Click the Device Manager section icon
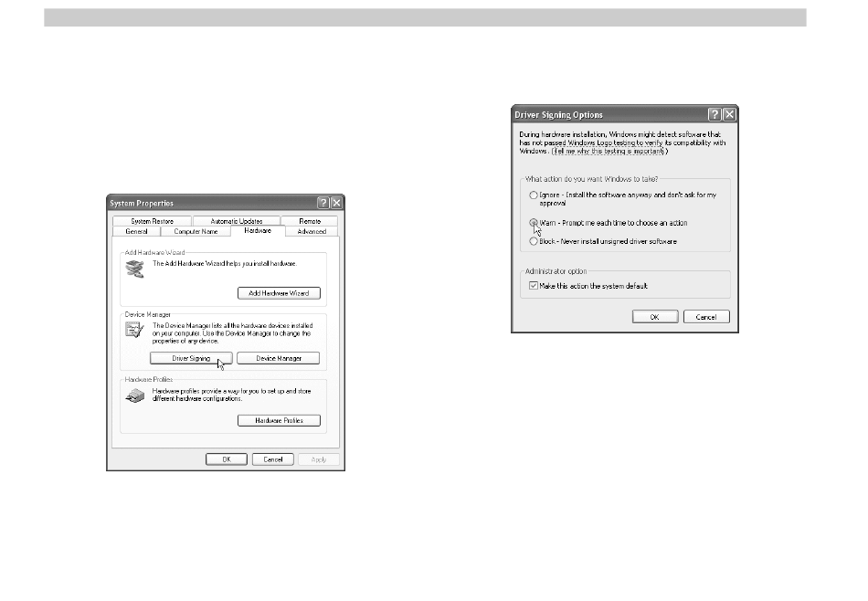The width and height of the screenshot is (868, 601). click(x=134, y=331)
